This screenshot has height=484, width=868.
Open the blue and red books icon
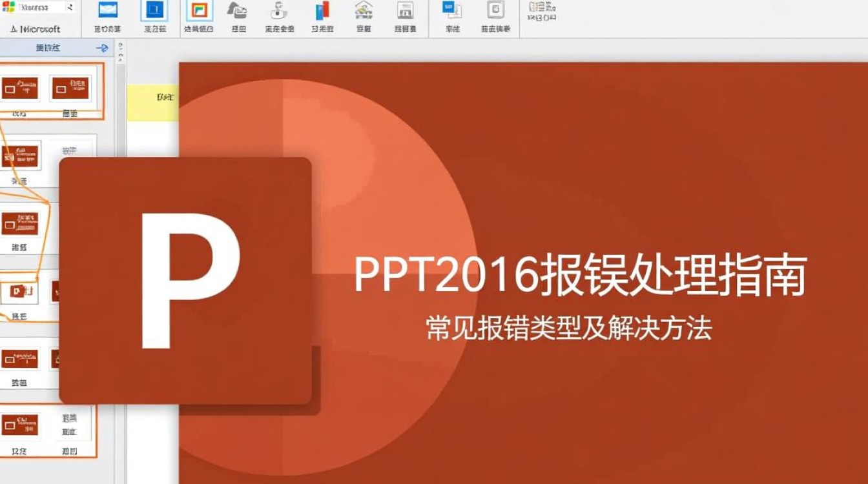pos(321,10)
